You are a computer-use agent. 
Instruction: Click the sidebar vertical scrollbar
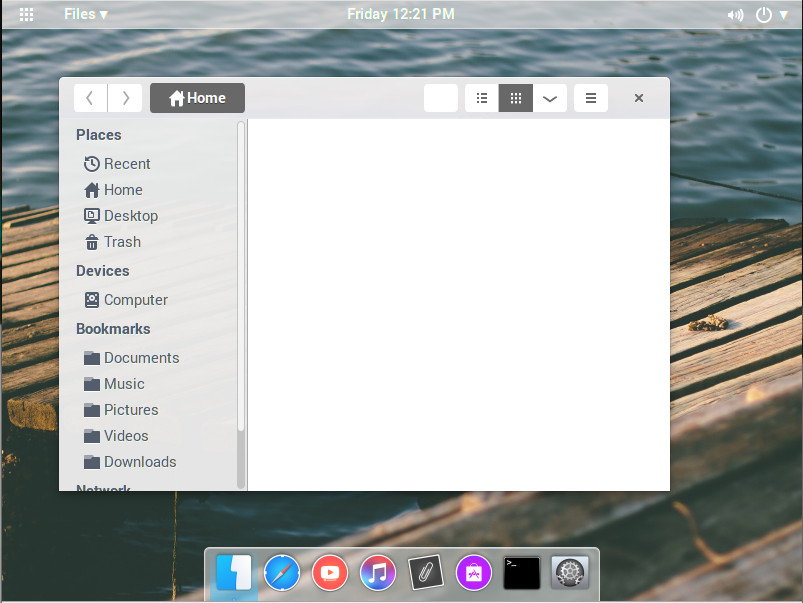tap(241, 300)
